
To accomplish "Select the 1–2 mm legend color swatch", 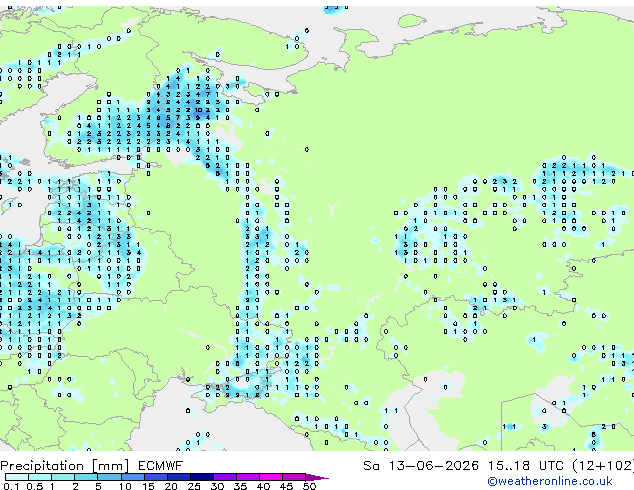I will coord(63,477).
